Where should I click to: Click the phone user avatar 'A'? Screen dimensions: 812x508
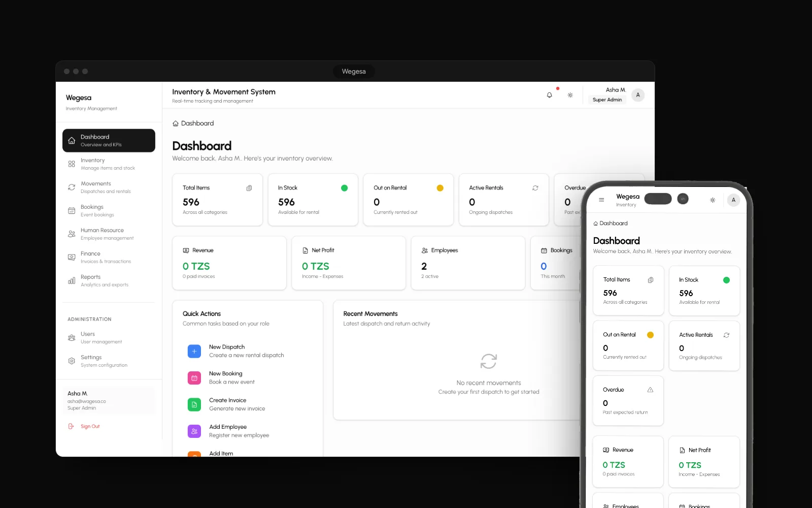click(x=733, y=200)
